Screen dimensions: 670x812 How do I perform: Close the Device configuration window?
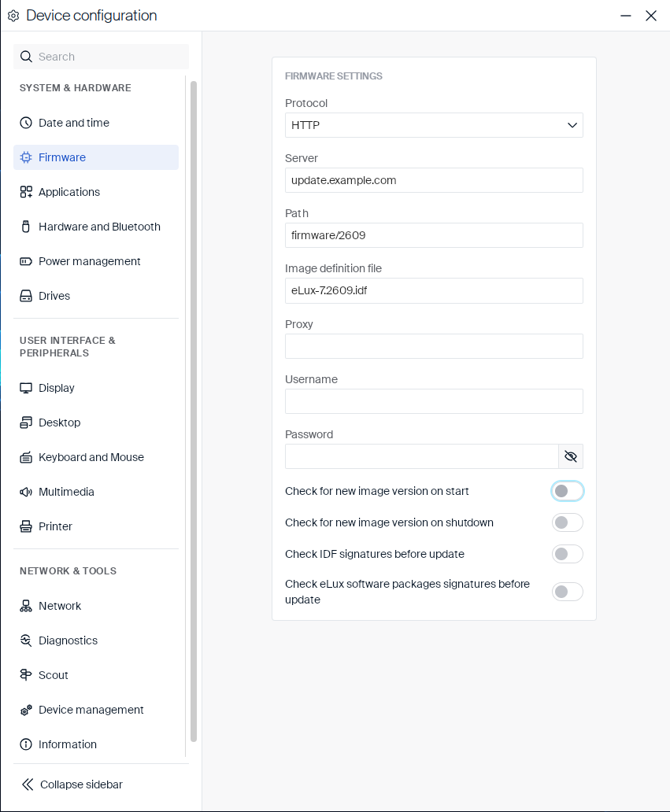(x=651, y=16)
